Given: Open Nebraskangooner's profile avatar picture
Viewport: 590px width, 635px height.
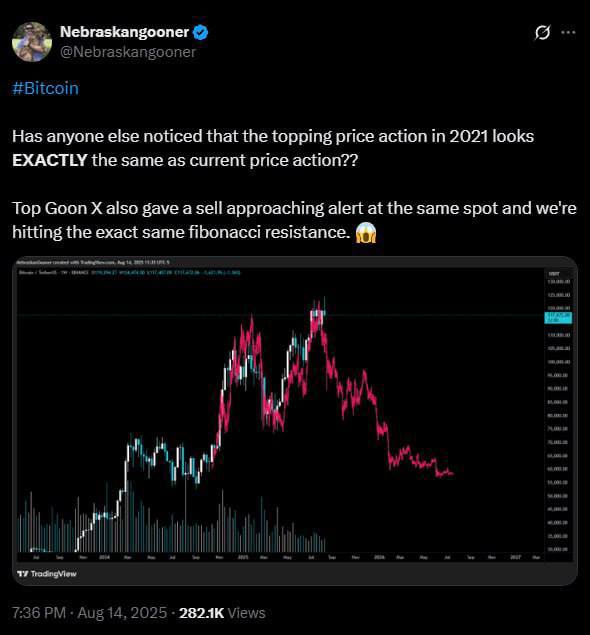Looking at the screenshot, I should point(32,42).
